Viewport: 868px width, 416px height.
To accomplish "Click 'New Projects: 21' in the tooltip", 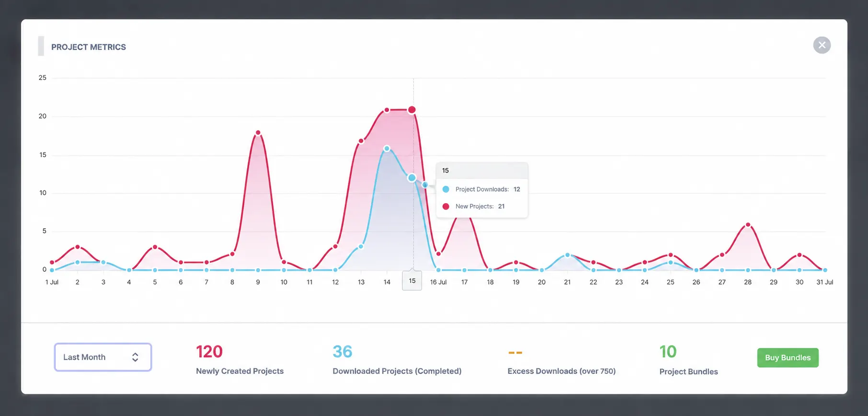I will click(x=480, y=207).
